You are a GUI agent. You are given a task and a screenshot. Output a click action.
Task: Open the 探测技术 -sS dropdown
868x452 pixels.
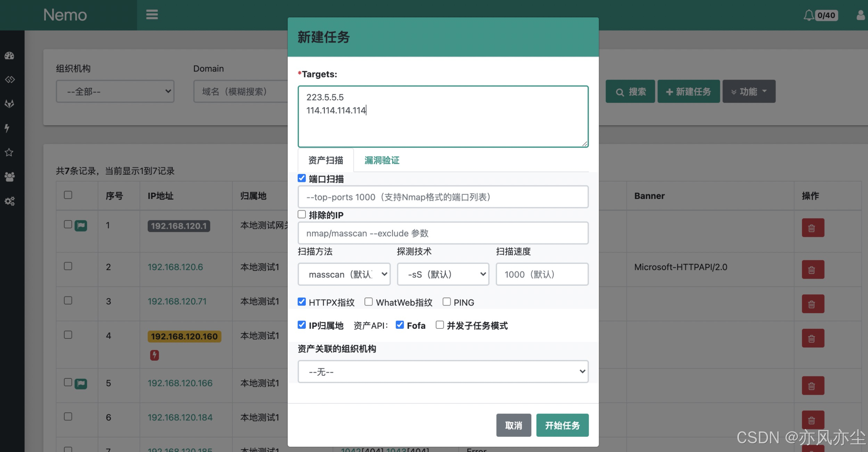point(442,274)
